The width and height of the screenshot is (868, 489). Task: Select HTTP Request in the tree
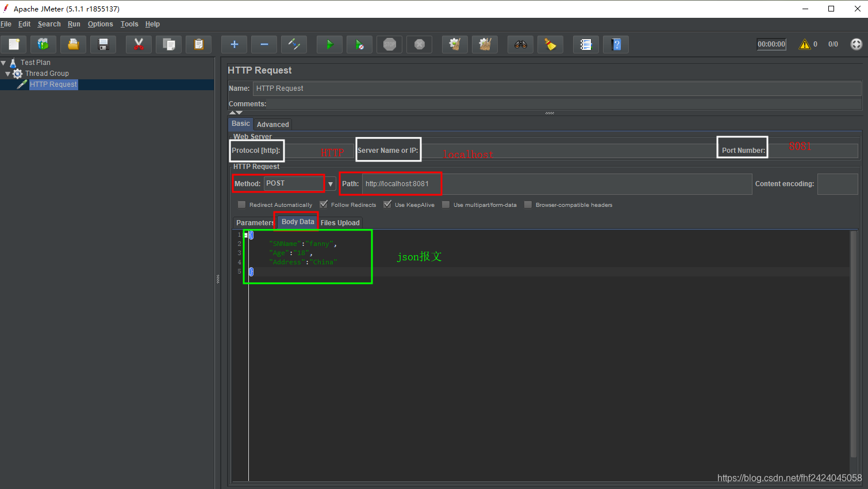53,84
